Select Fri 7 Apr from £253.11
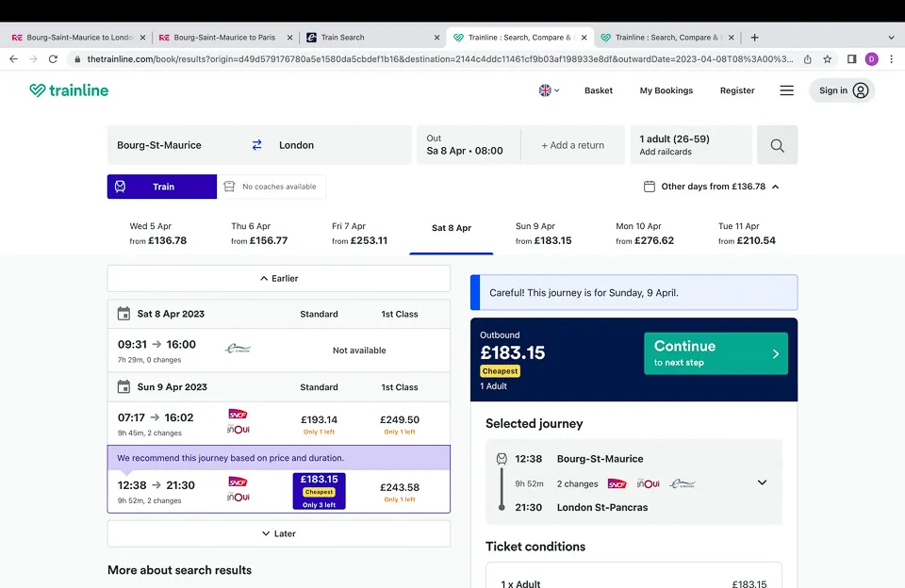 359,234
